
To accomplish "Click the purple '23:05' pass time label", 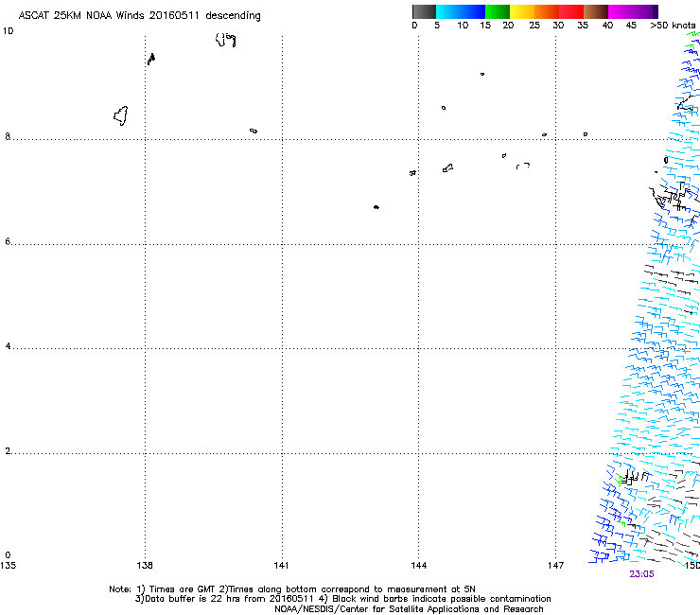I will click(641, 574).
